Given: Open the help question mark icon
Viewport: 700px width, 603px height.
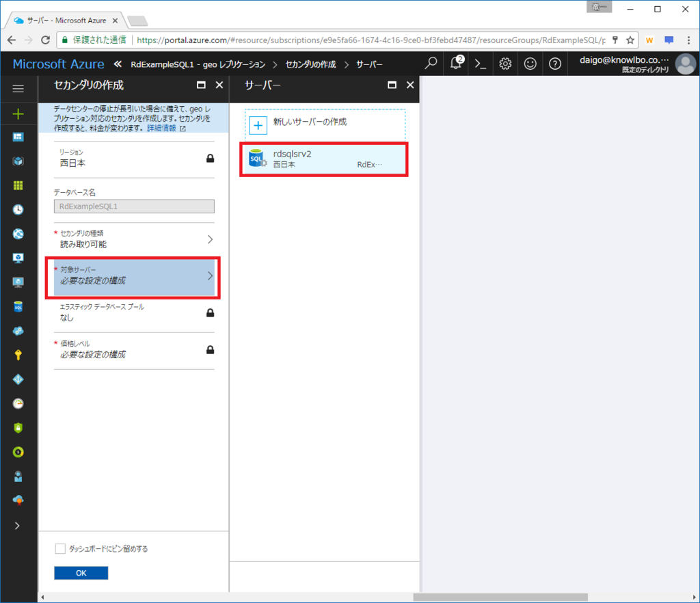Looking at the screenshot, I should coord(555,64).
